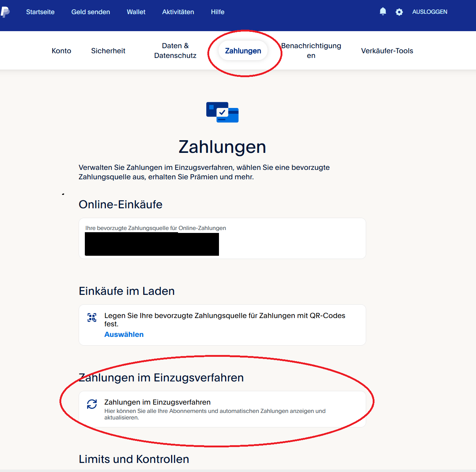Click the 'Legen Sie Ihre bevorzugte Zahlungsquelle' text

225,319
